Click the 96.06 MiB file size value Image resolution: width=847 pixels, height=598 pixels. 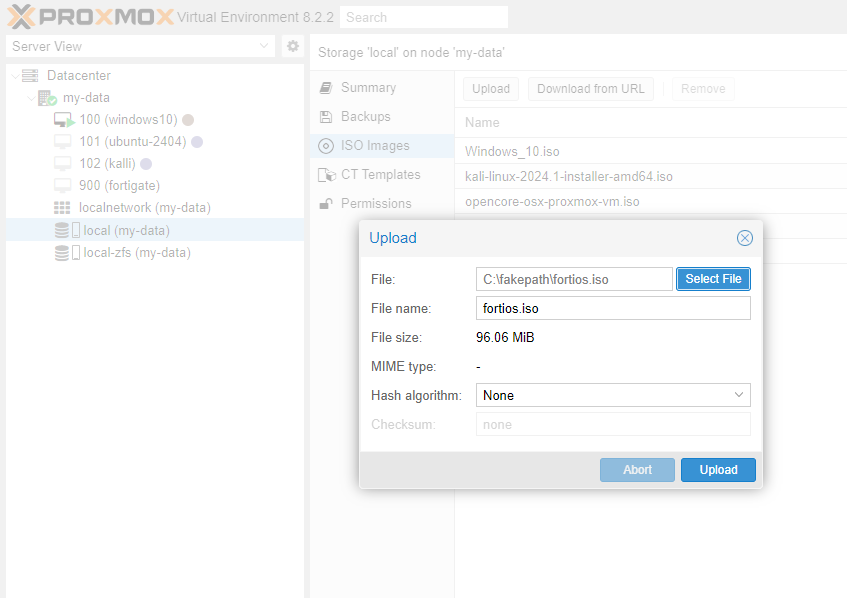(x=505, y=338)
